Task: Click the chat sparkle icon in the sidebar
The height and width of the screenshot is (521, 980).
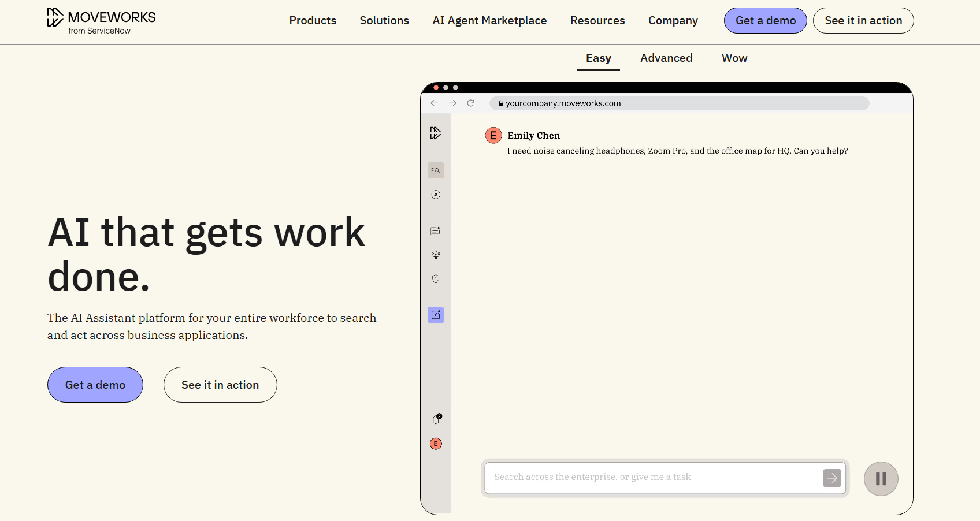Action: 436,230
